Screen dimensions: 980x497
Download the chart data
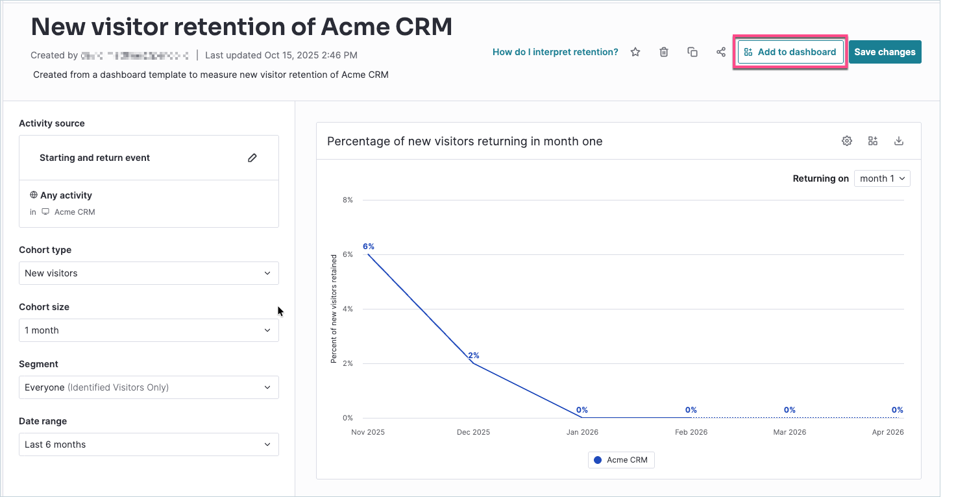[899, 141]
